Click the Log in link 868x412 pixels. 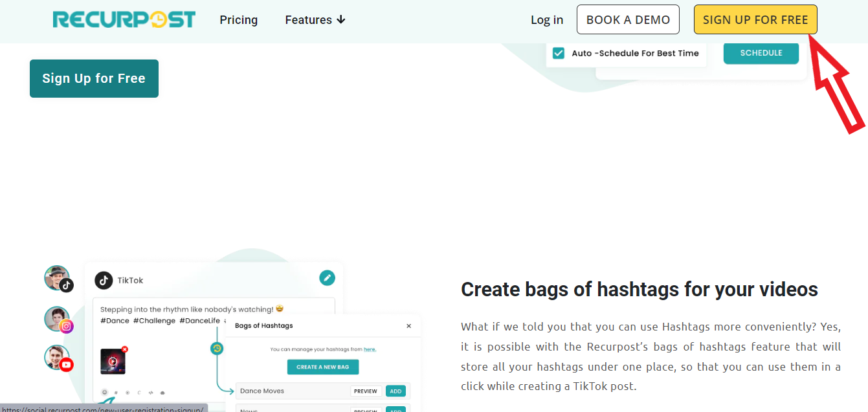tap(547, 20)
